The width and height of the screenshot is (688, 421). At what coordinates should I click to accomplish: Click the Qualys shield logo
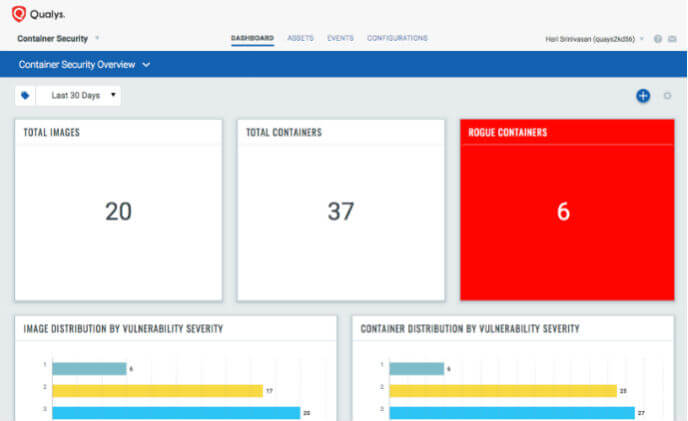tap(18, 14)
